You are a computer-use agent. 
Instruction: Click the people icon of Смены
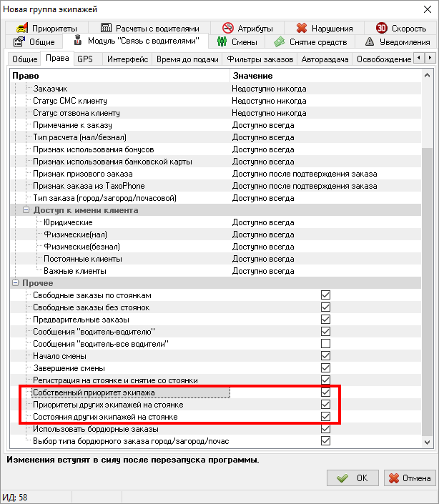[222, 41]
